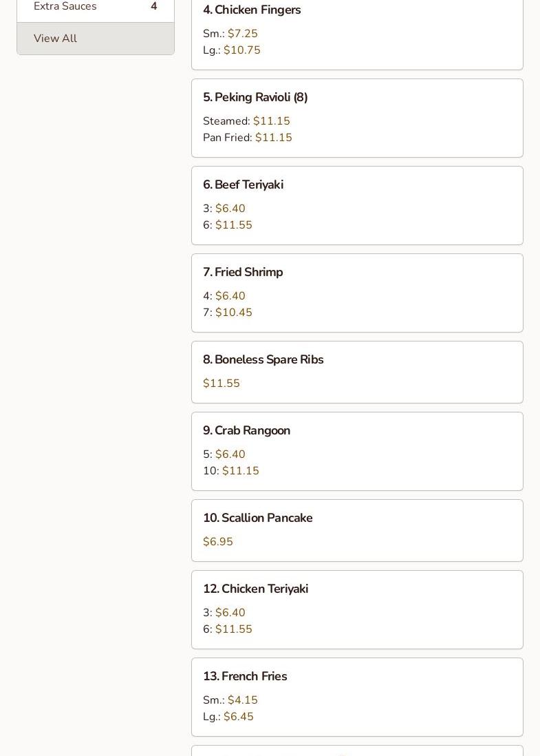The width and height of the screenshot is (540, 756).
Task: Click the Scallion Pancake price $6.95
Action: [x=218, y=542]
